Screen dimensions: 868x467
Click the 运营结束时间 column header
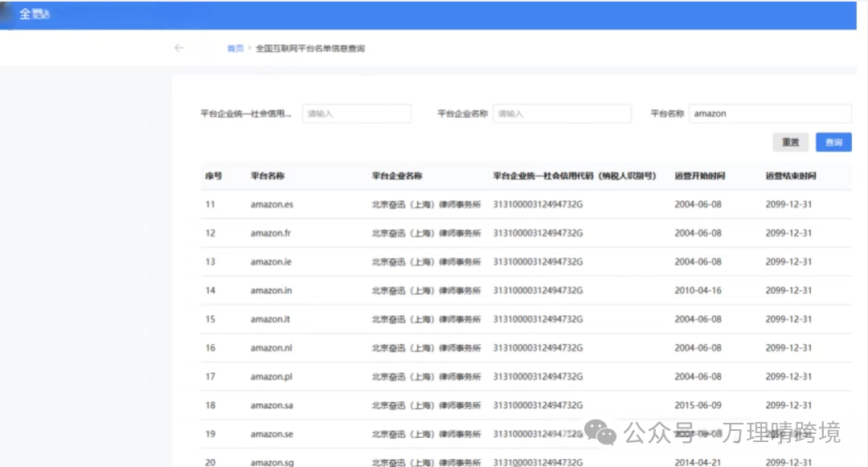point(791,176)
